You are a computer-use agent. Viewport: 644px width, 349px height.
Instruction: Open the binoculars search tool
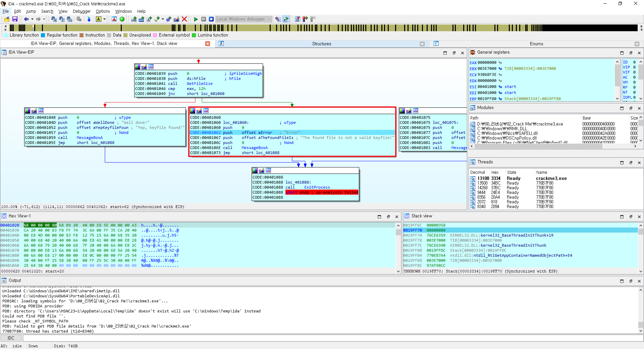pyautogui.click(x=54, y=19)
